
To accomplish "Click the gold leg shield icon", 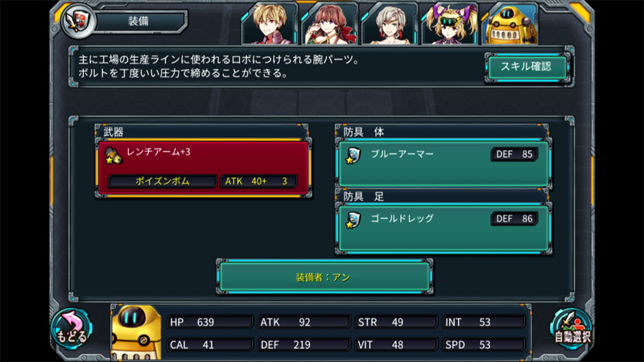I will pyautogui.click(x=353, y=220).
